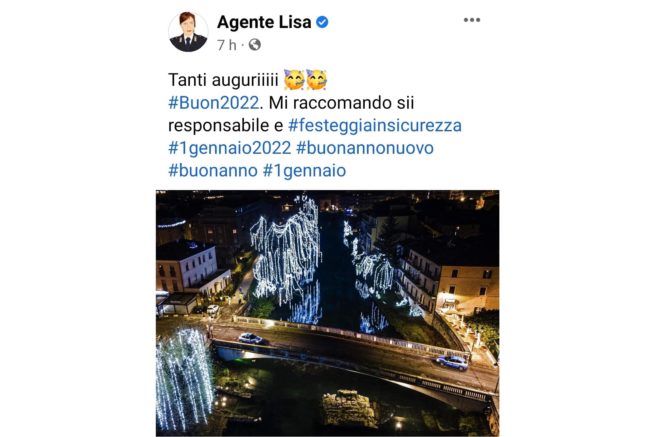The height and width of the screenshot is (437, 655).
Task: Open the #1gennaio hashtag at the text end
Action: coord(305,170)
